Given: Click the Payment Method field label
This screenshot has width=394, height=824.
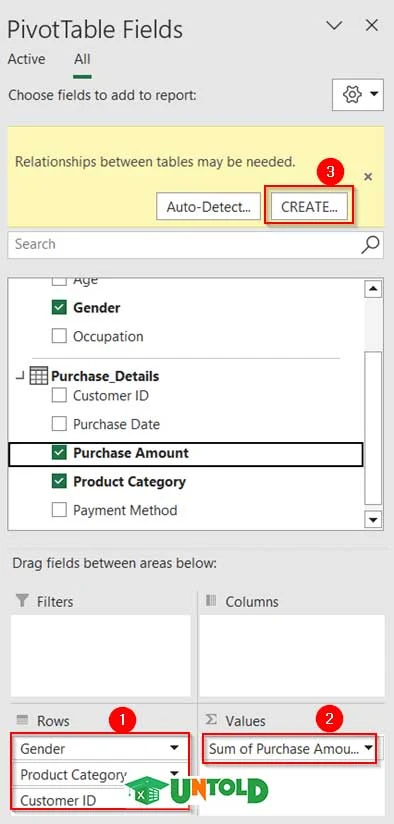Looking at the screenshot, I should click(125, 510).
